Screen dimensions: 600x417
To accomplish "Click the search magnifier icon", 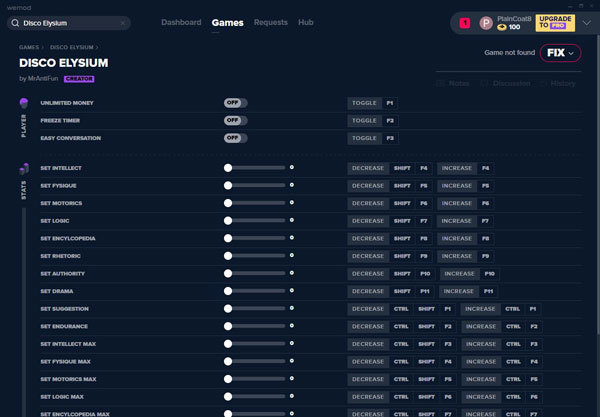I will coord(15,23).
